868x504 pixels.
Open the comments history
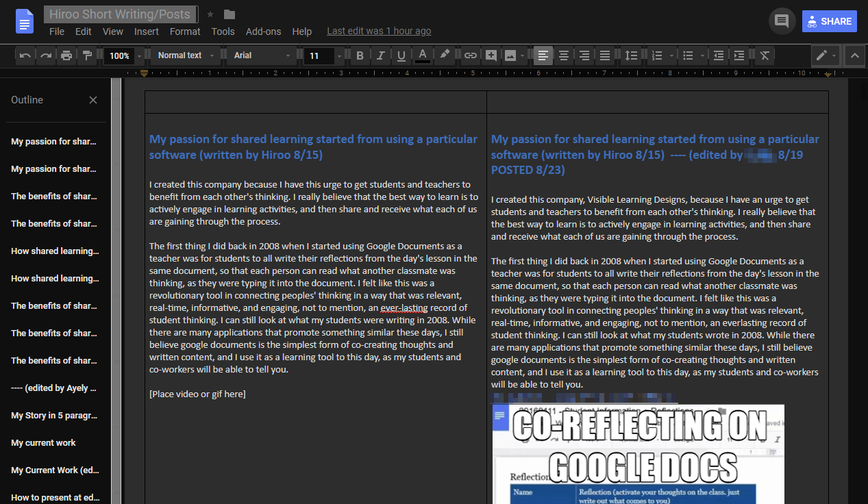(x=782, y=21)
